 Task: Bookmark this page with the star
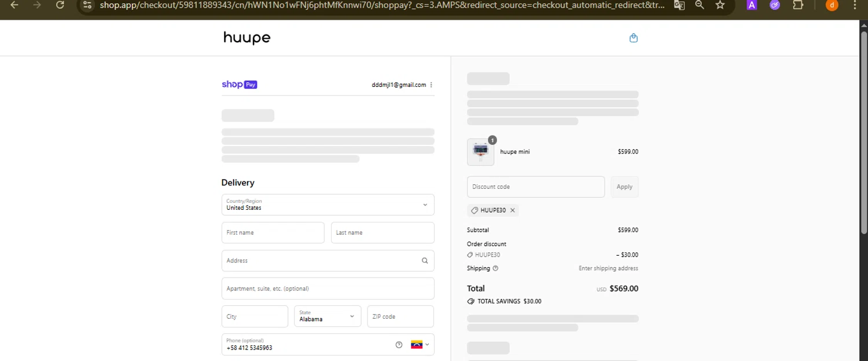click(x=720, y=5)
